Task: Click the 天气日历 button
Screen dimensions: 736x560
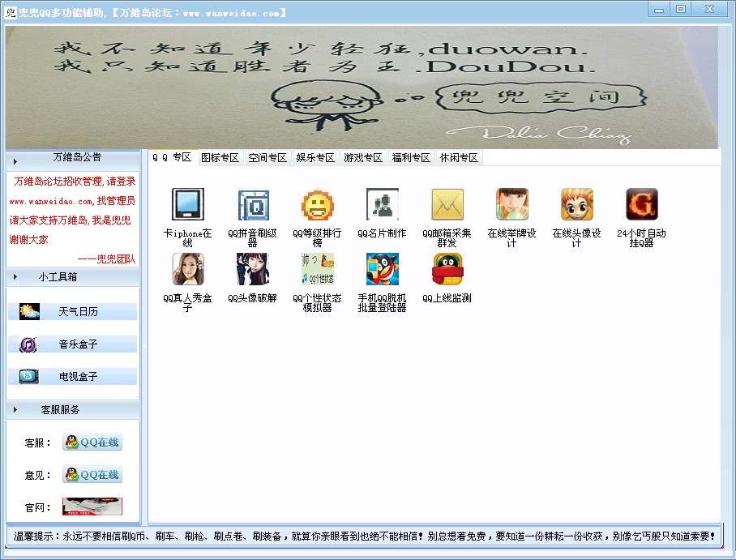Action: click(78, 312)
